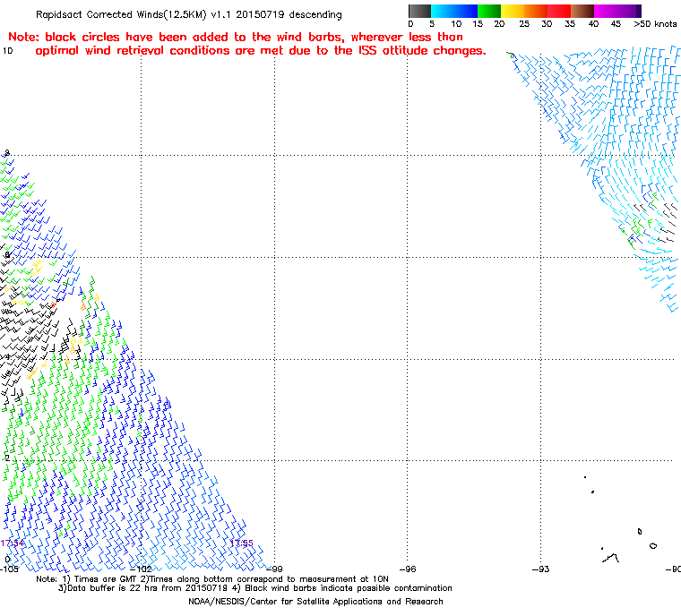Click the '20150719 descending' date in title

coord(289,14)
